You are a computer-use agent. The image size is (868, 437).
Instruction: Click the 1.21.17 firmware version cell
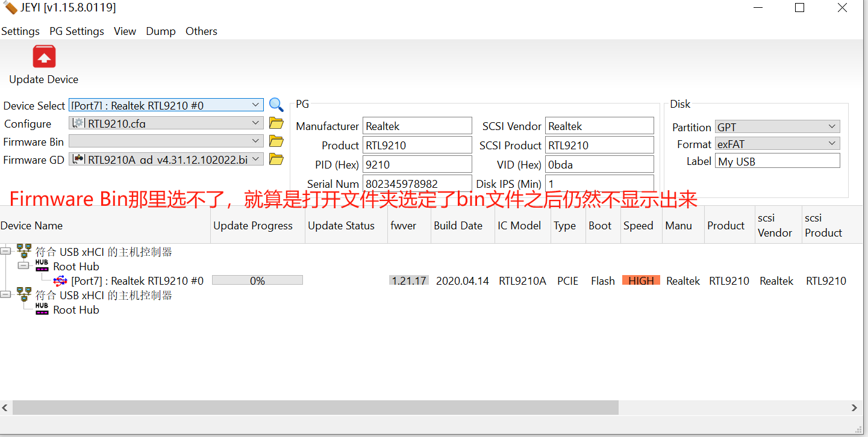409,280
